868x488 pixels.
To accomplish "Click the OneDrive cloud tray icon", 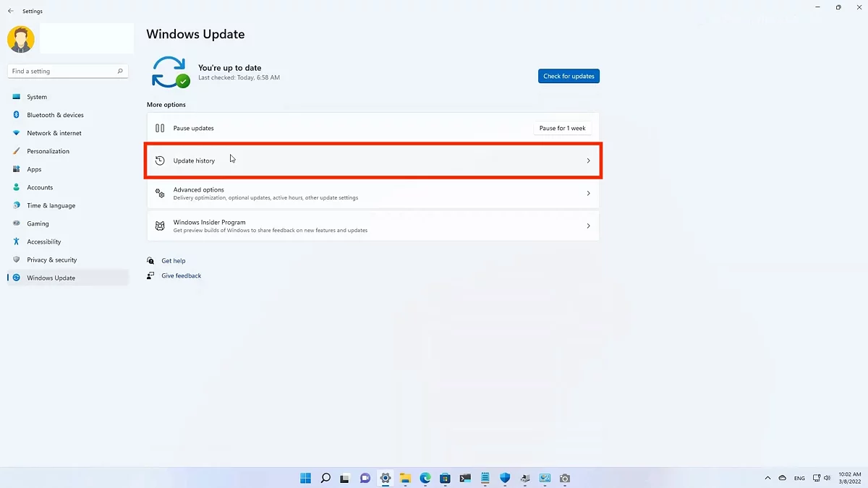I will (783, 478).
